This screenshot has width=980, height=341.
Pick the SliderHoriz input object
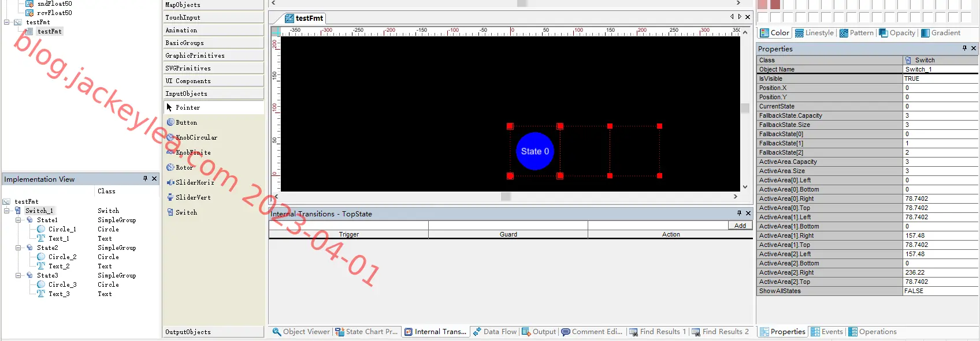[194, 182]
